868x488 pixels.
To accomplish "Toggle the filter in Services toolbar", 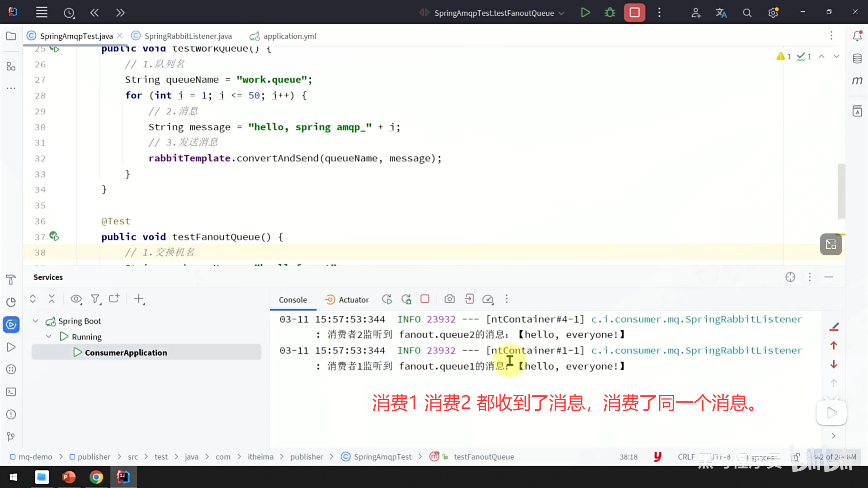I will tap(95, 299).
